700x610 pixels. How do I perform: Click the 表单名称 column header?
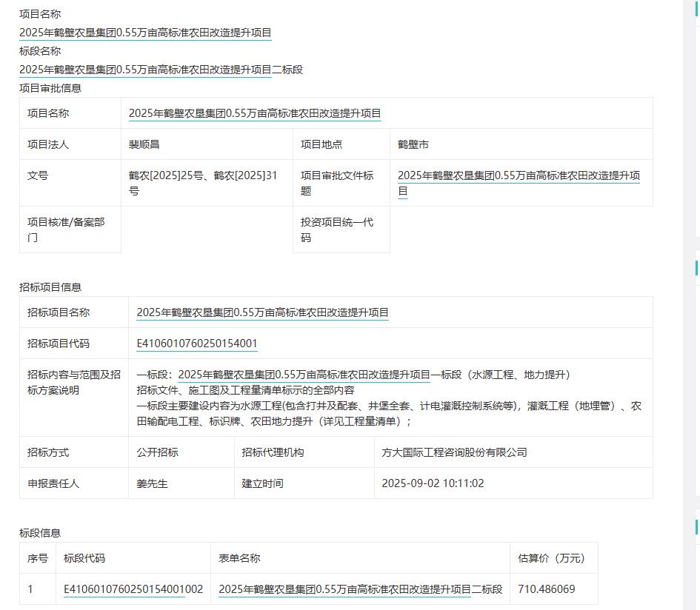click(x=360, y=558)
